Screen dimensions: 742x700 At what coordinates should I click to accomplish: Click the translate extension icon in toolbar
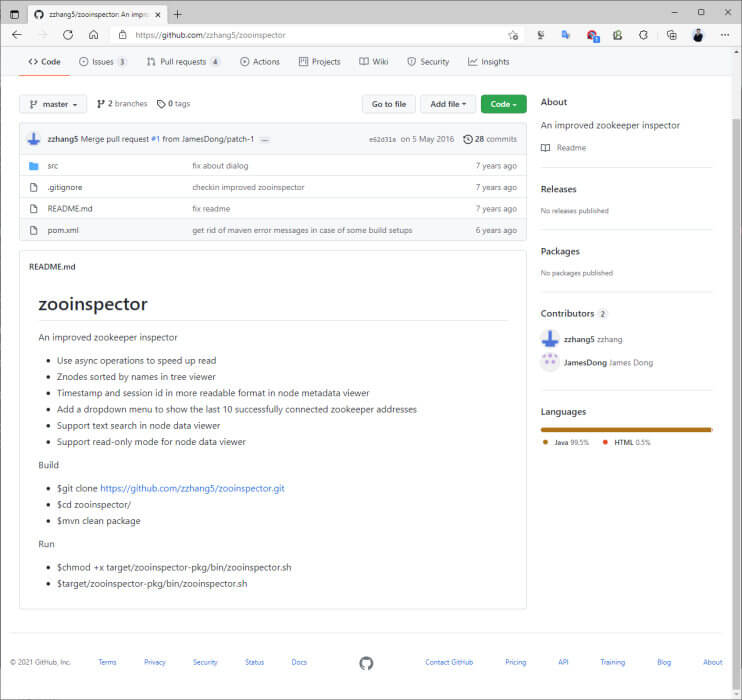(565, 35)
